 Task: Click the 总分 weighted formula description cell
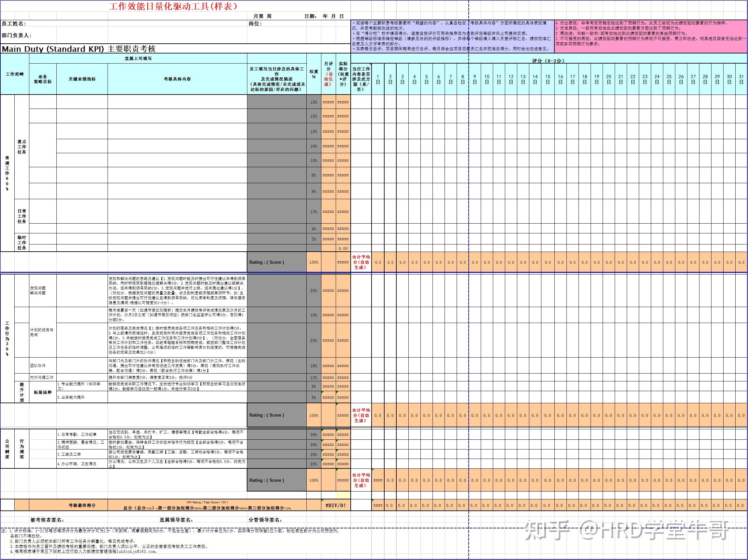207,505
